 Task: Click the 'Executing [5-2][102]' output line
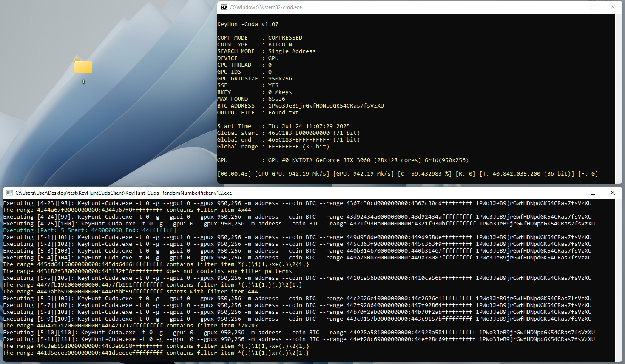click(x=297, y=244)
